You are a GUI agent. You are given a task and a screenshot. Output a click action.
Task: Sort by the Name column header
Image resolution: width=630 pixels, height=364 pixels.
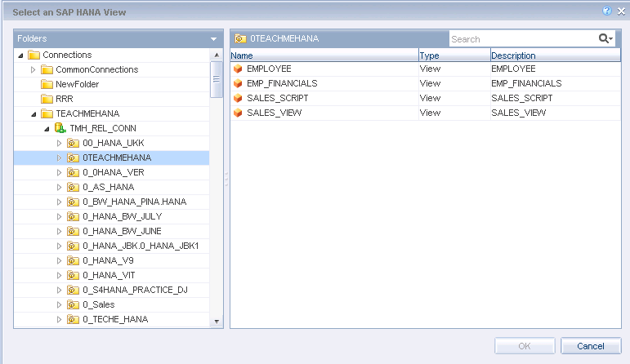click(x=324, y=55)
